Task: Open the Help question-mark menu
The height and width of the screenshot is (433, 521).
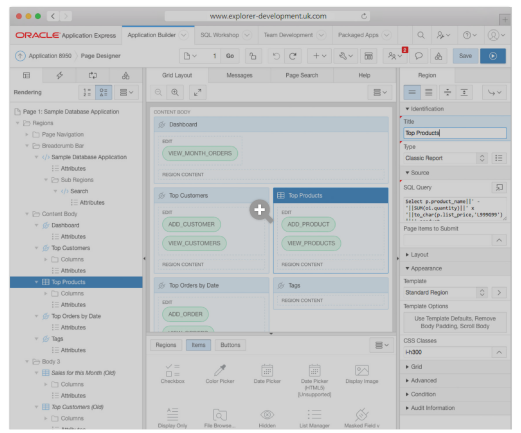Action: pyautogui.click(x=470, y=35)
